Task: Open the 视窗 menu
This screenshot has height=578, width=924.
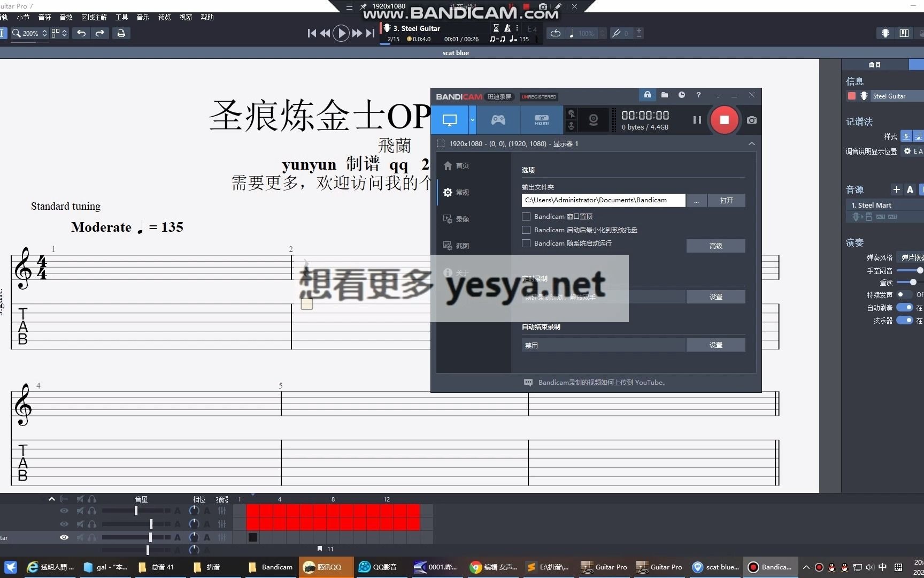Action: pyautogui.click(x=186, y=17)
